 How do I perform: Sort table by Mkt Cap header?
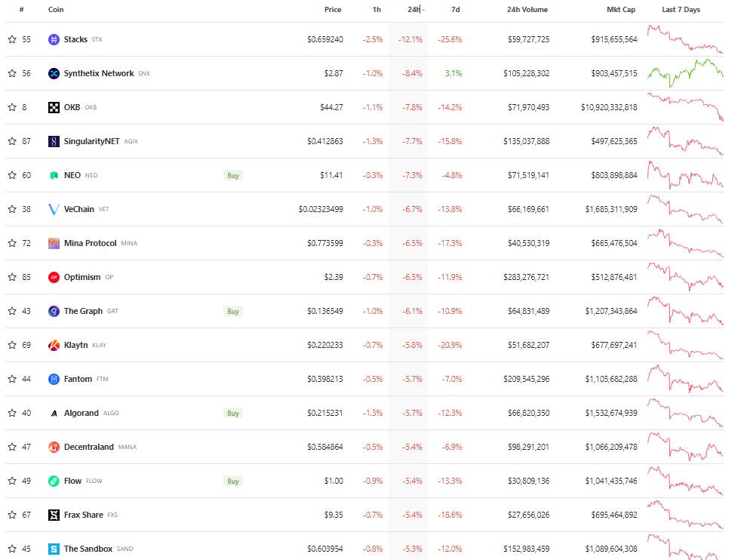621,10
